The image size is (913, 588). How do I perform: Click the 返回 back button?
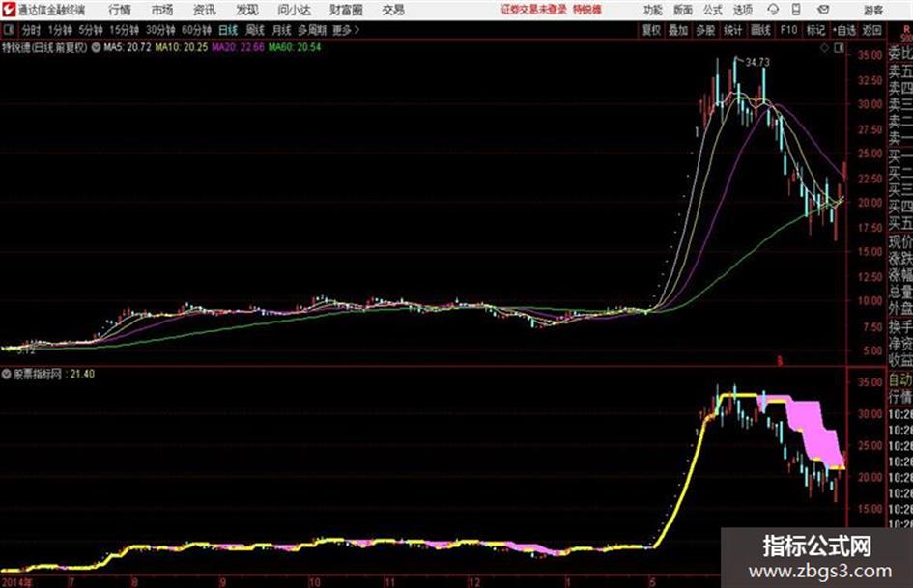click(x=871, y=30)
